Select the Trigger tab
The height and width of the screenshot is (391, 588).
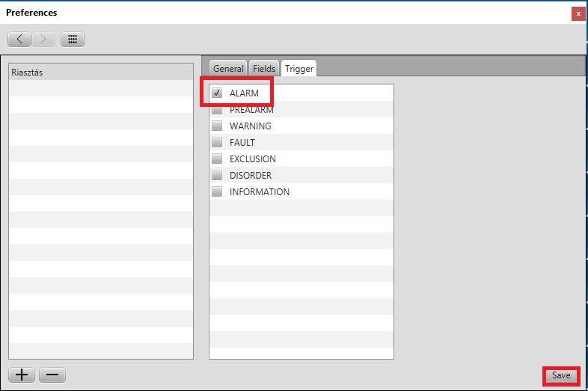(x=299, y=69)
